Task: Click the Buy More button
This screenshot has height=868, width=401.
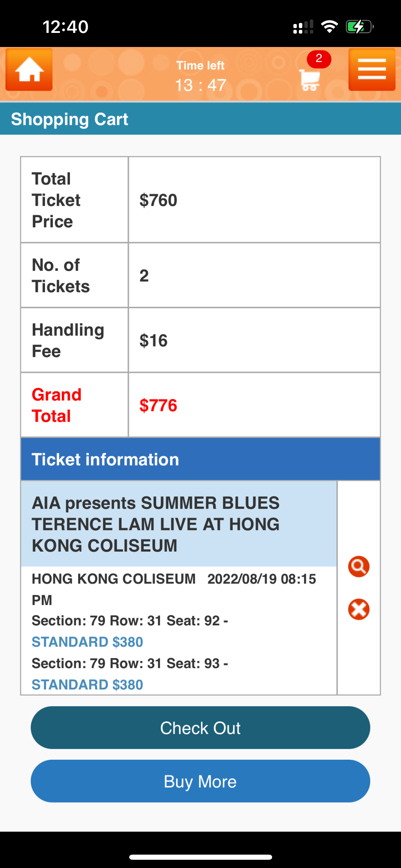Action: 200,781
